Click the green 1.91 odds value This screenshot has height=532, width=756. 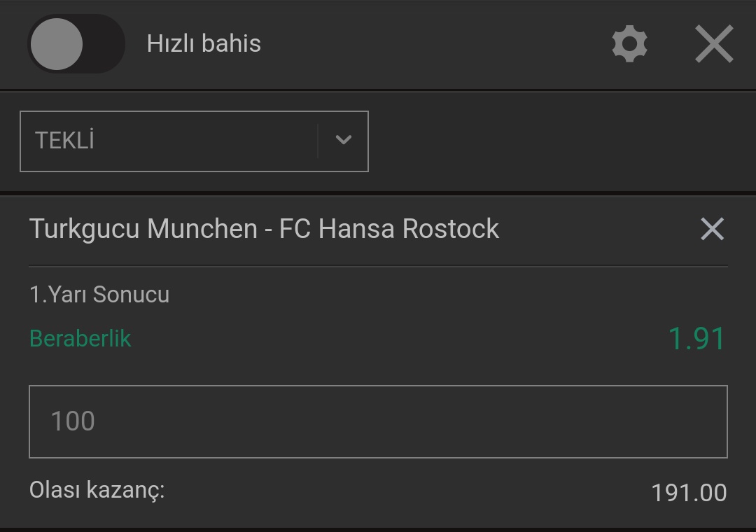[697, 339]
